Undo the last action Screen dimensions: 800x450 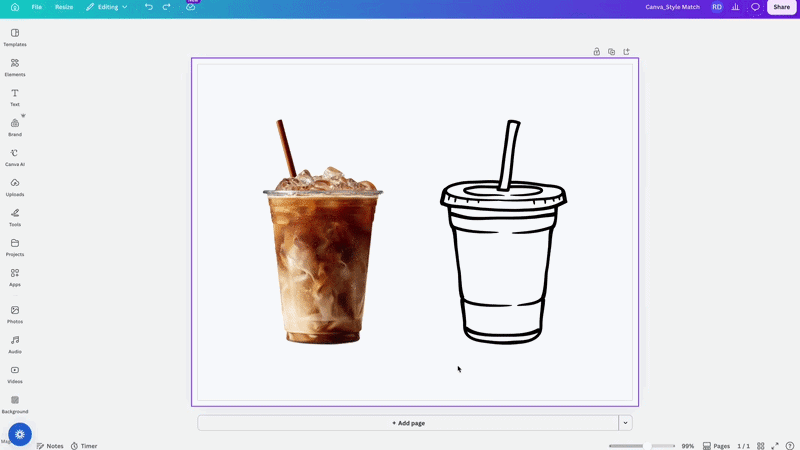click(x=148, y=7)
